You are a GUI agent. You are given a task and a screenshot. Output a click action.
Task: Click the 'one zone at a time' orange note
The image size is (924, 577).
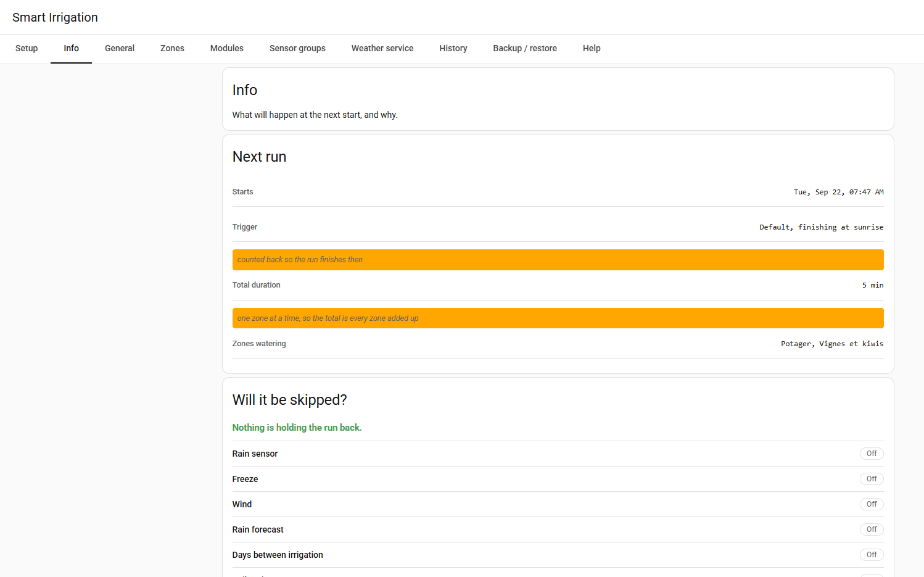558,318
